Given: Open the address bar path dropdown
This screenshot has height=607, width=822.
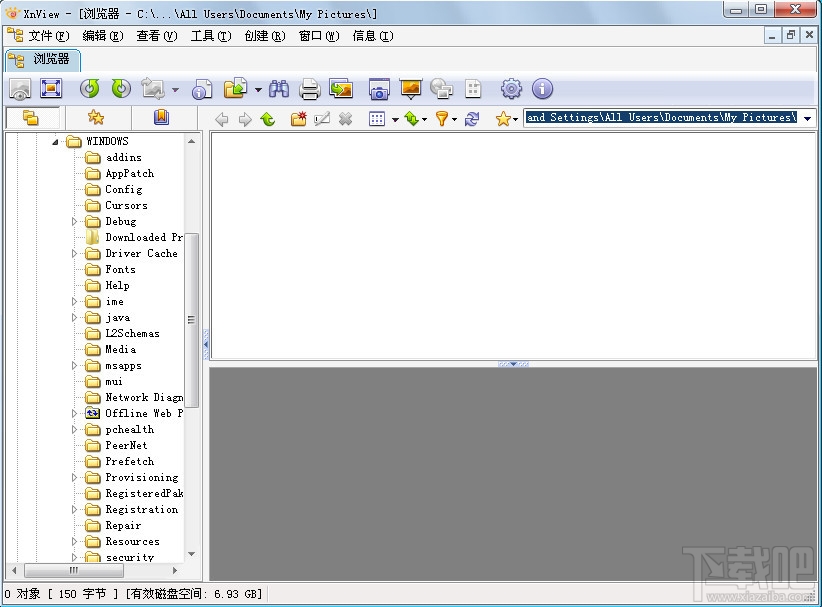Looking at the screenshot, I should click(x=808, y=117).
